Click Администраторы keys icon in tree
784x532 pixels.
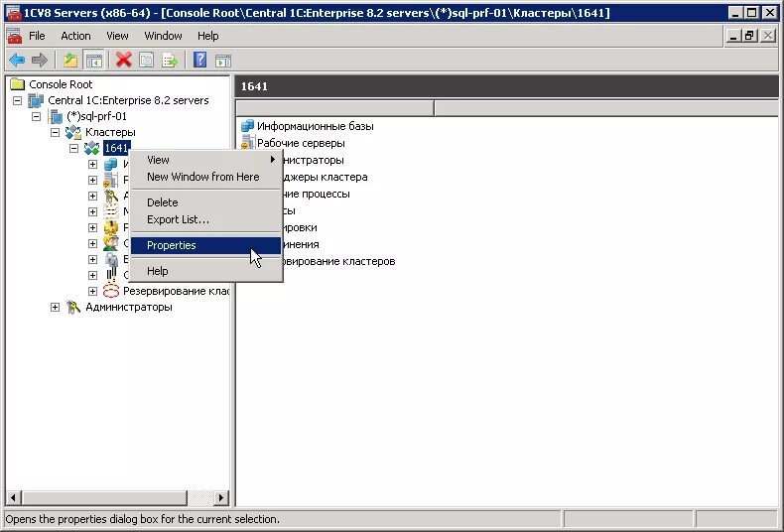[x=73, y=307]
